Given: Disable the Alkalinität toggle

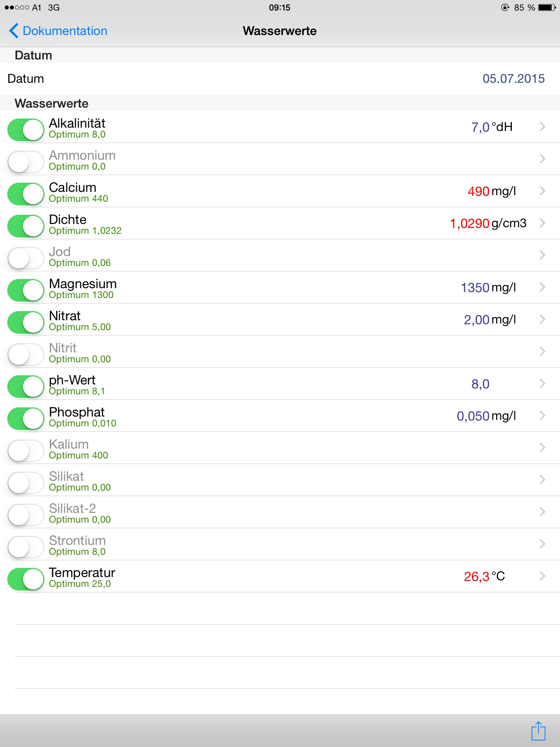Looking at the screenshot, I should click(26, 129).
